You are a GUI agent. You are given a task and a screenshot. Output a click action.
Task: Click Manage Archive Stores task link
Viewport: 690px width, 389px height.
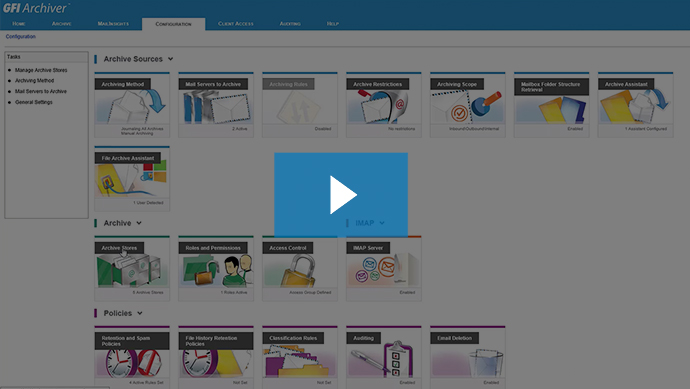point(41,70)
